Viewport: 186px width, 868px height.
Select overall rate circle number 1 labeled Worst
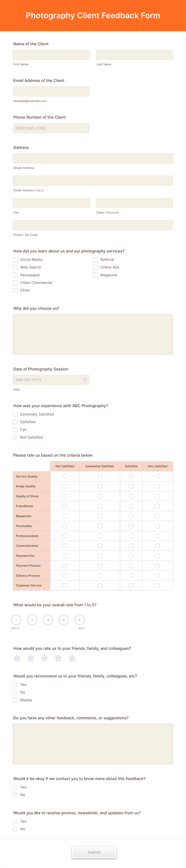[x=16, y=620]
